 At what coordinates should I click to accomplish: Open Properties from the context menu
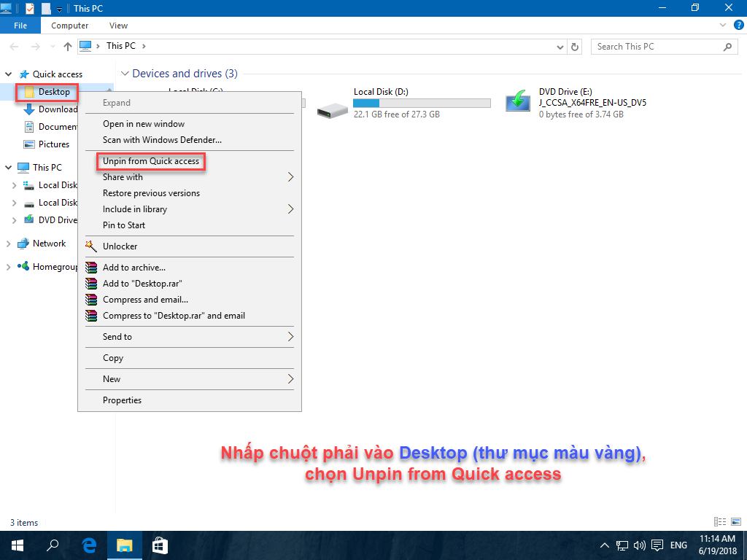pos(121,400)
